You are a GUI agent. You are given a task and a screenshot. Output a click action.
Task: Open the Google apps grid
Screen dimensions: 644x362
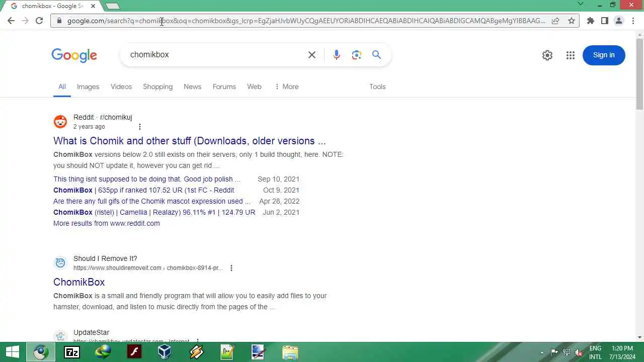[x=571, y=55]
